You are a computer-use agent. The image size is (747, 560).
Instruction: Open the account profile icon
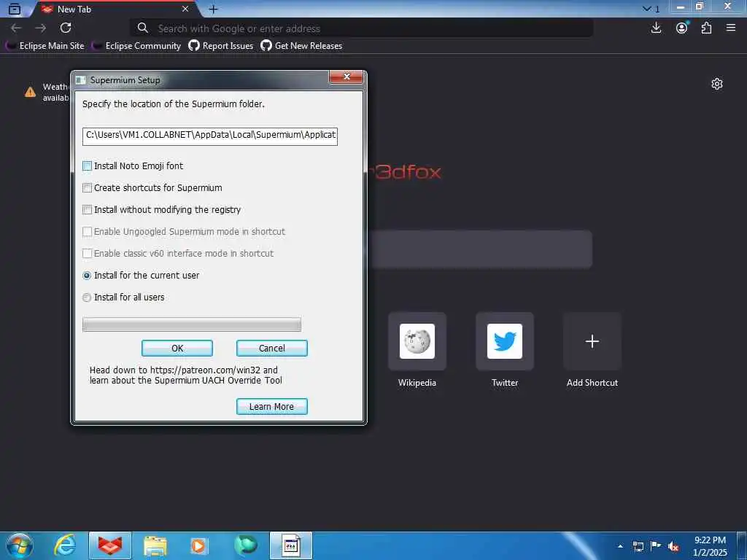coord(682,28)
